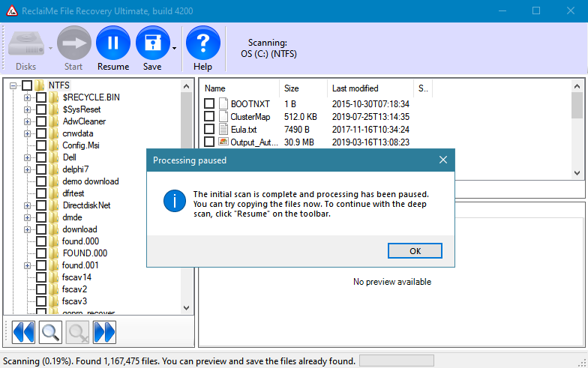Sort files by Last modified column
This screenshot has width=588, height=368.
click(x=355, y=88)
